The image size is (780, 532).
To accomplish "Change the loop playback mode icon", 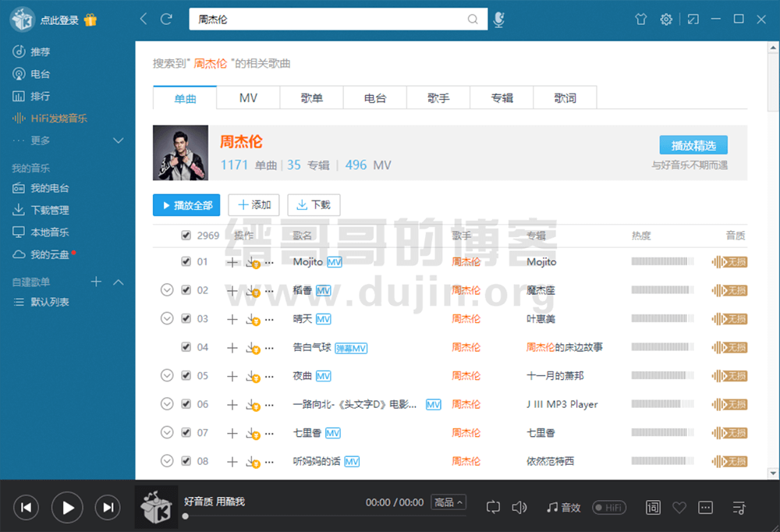I will (493, 507).
